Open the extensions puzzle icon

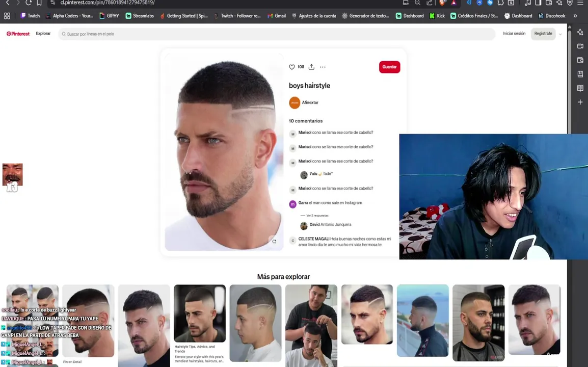click(x=500, y=3)
